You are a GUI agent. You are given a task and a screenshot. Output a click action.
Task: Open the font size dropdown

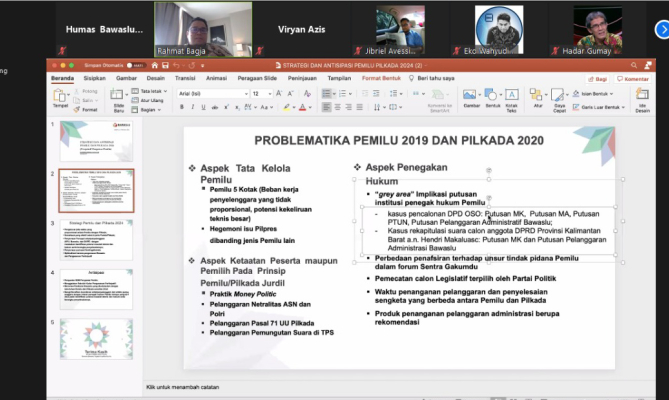(x=262, y=92)
